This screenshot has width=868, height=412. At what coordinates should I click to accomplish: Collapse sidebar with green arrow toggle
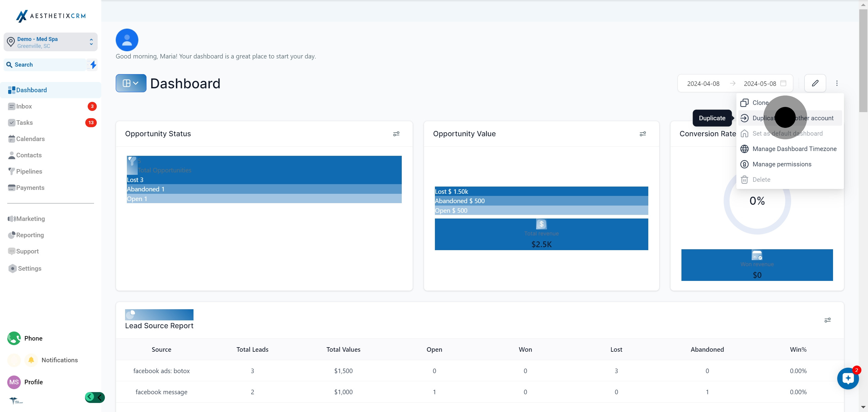95,398
